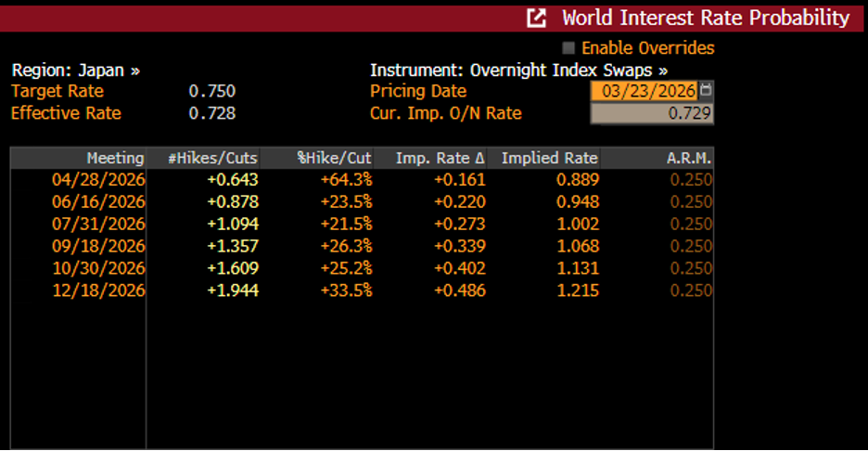Image resolution: width=868 pixels, height=451 pixels.
Task: Click the Cur. Imp. O/N Rate value field
Action: click(652, 113)
